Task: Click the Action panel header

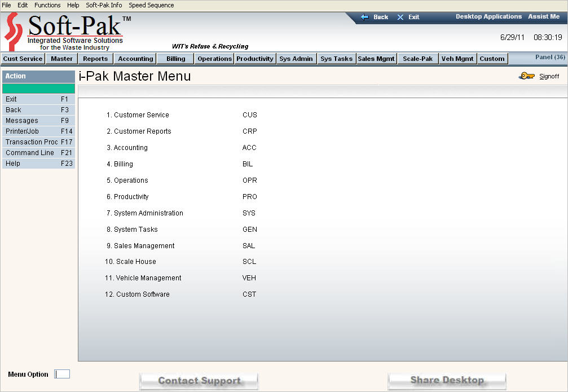Action: pyautogui.click(x=38, y=76)
